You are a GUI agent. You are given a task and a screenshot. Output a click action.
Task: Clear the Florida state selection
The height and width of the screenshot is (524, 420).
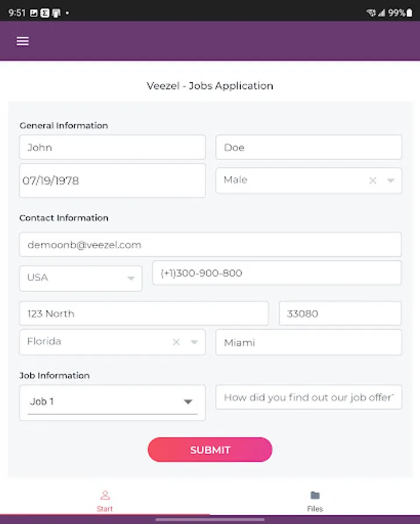point(176,342)
